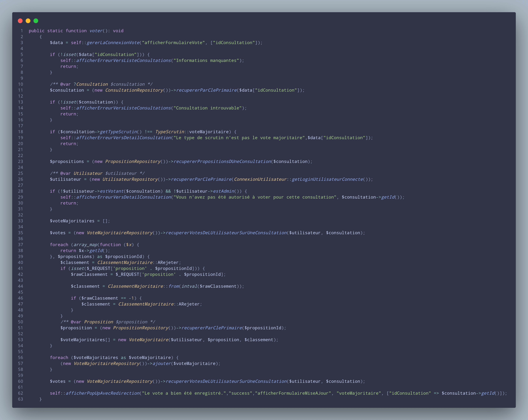Click "$_REQUEST" on line 41

(98, 268)
